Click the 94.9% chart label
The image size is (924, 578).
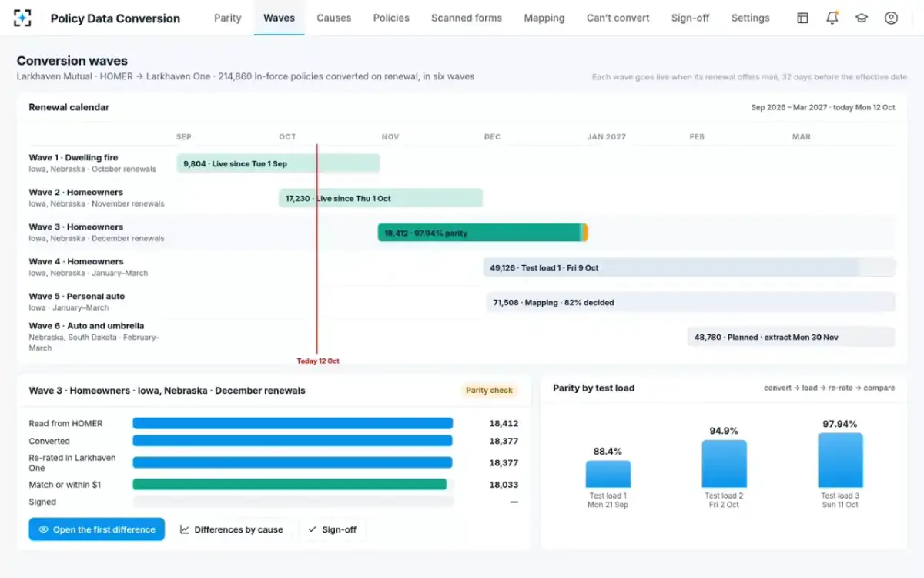724,431
